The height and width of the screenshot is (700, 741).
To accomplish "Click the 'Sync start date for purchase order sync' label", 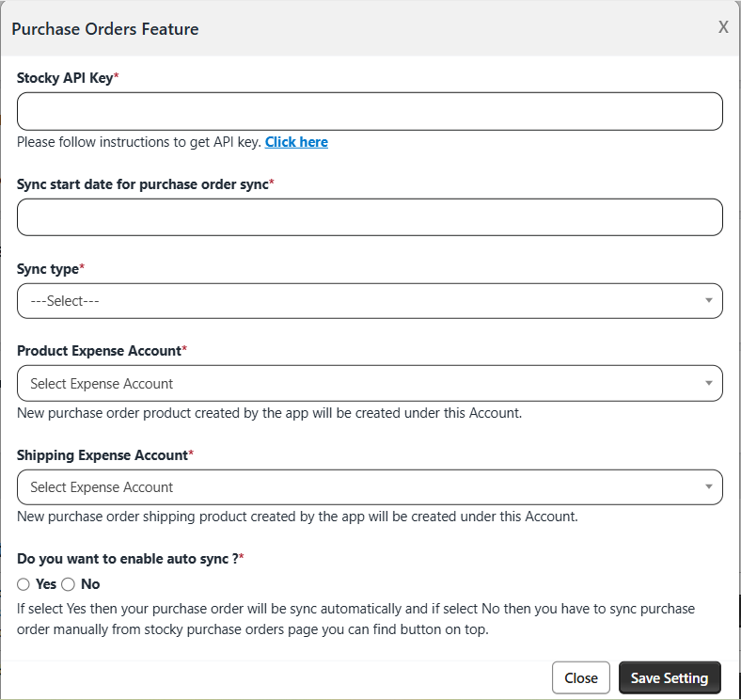I will pyautogui.click(x=143, y=184).
